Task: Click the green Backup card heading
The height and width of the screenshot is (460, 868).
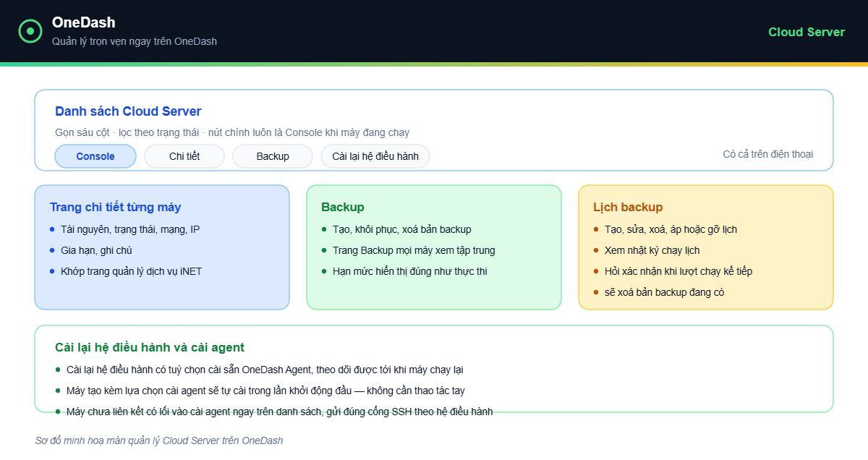Action: coord(343,207)
